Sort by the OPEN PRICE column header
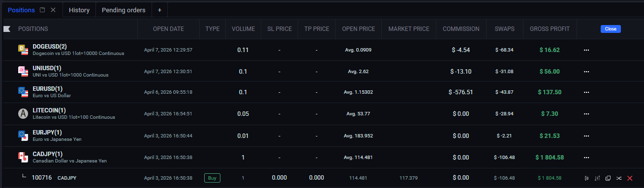The width and height of the screenshot is (644, 188). coord(358,29)
